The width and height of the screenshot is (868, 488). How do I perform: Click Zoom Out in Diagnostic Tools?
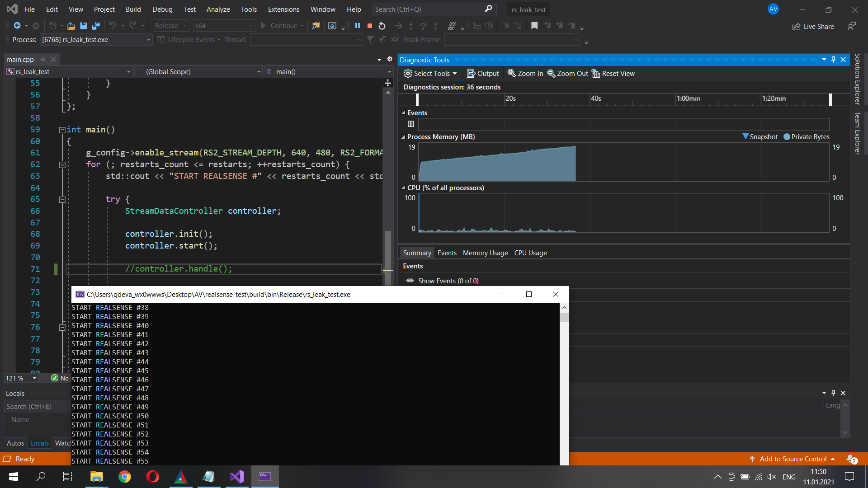pos(567,73)
